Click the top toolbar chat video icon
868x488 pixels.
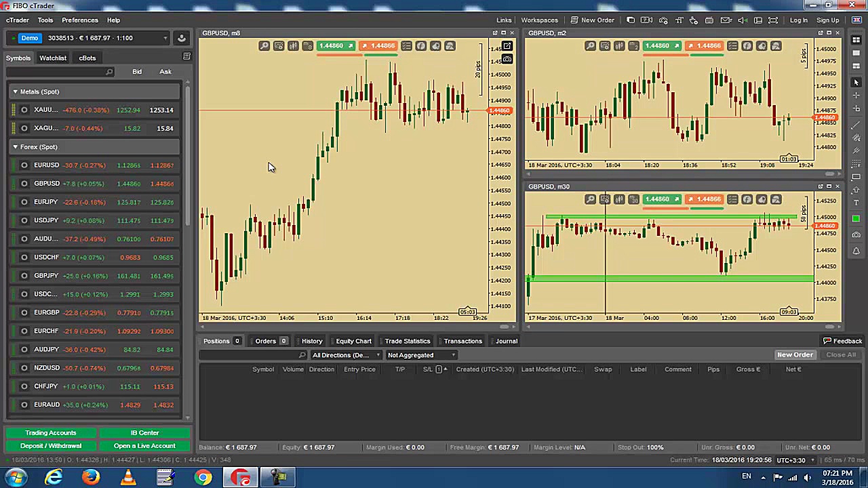(647, 20)
